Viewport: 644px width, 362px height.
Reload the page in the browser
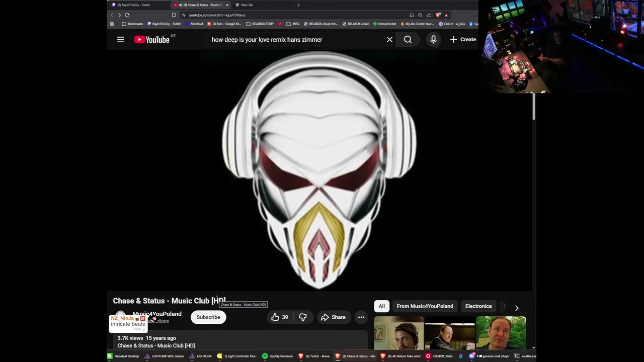pos(127,15)
